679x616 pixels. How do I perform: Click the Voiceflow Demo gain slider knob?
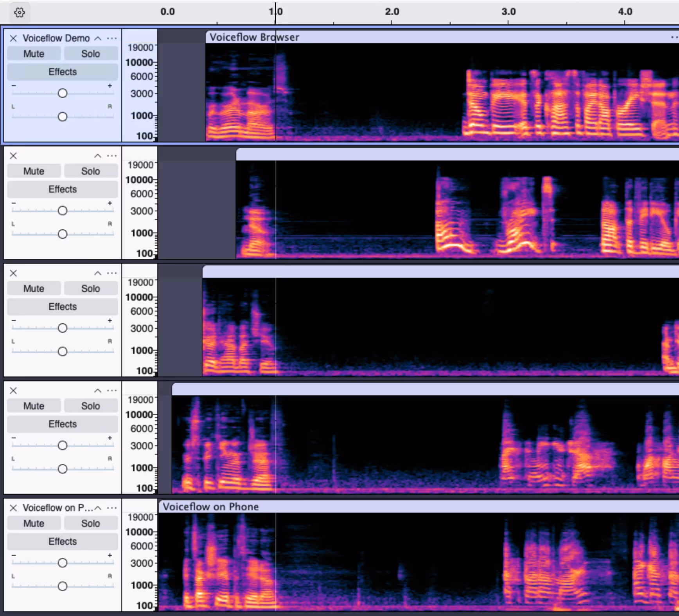[x=63, y=93]
